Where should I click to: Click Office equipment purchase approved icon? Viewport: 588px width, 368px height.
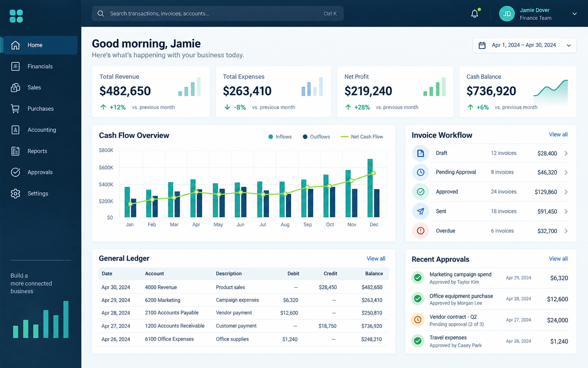pyautogui.click(x=418, y=299)
